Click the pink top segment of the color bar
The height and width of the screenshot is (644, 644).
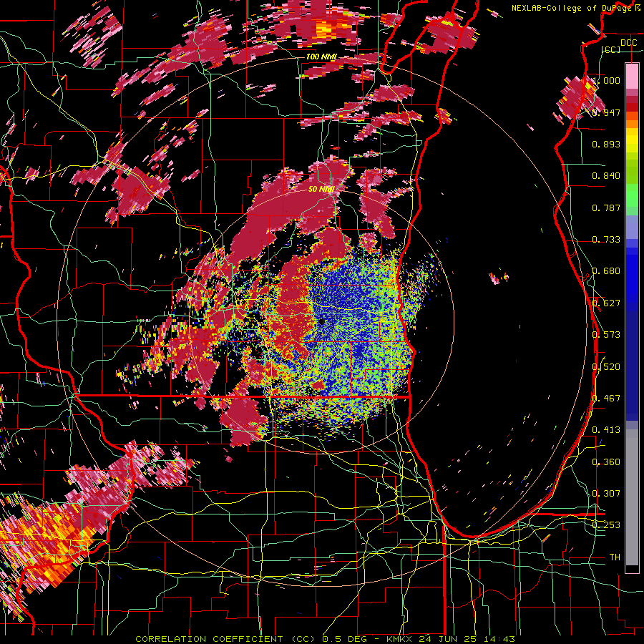coord(632,77)
